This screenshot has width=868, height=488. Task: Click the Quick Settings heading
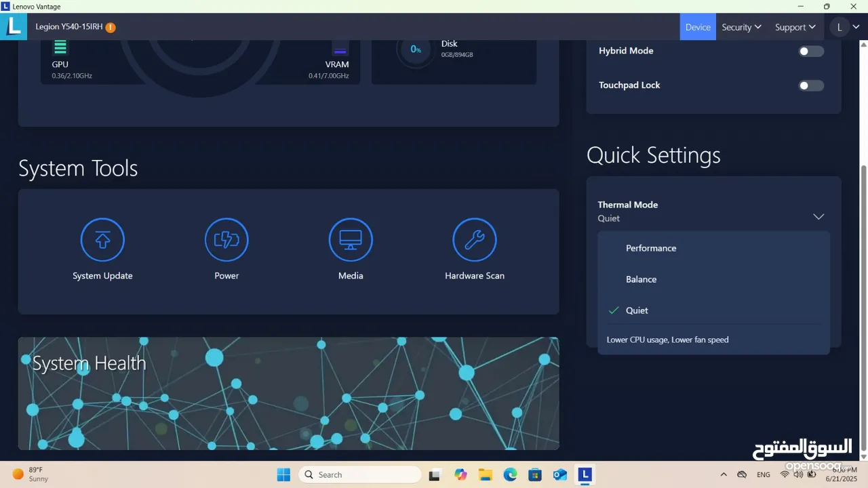pos(654,155)
